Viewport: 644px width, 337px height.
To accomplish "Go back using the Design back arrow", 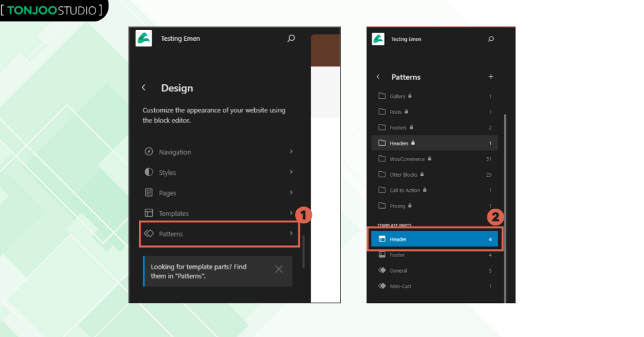I will [143, 88].
